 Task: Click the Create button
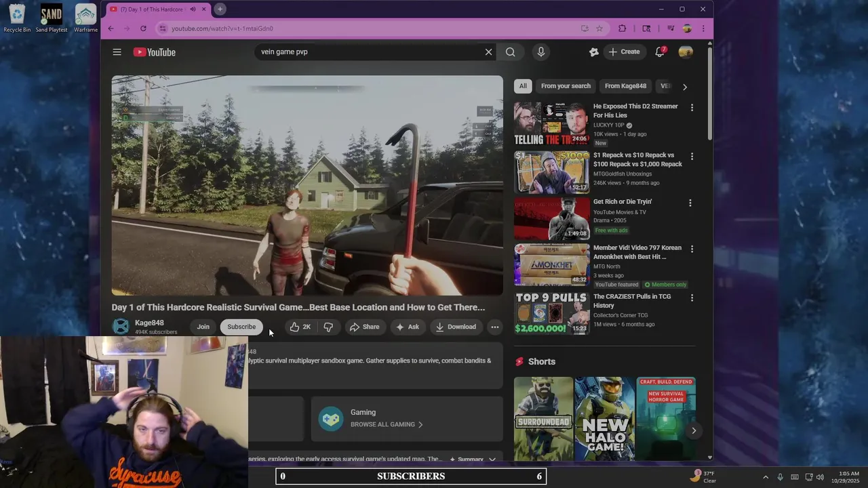click(x=624, y=52)
